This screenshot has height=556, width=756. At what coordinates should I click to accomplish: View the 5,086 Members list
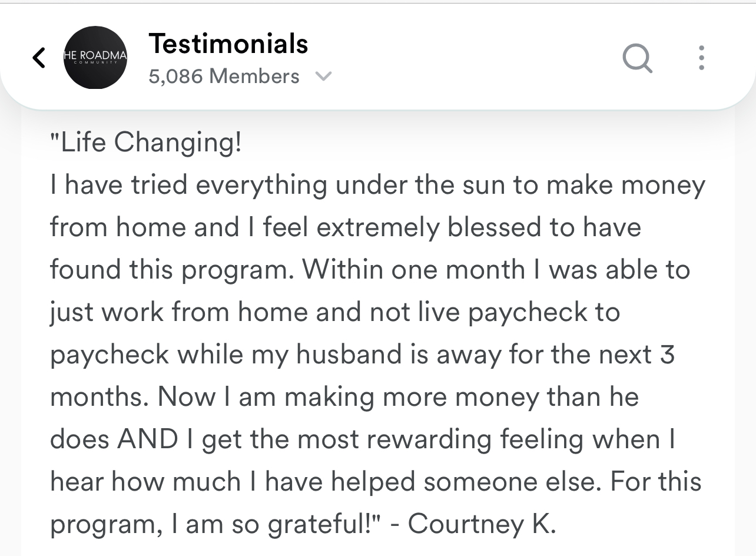(224, 77)
